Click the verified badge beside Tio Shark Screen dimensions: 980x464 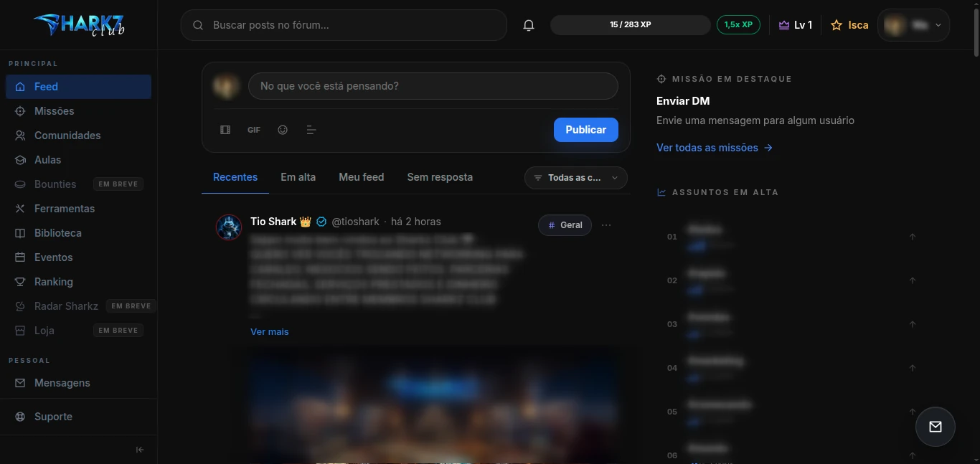[321, 222]
